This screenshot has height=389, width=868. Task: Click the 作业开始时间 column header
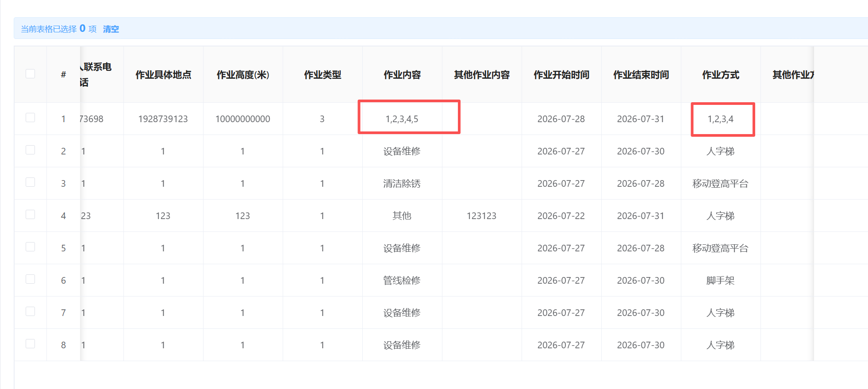click(561, 75)
